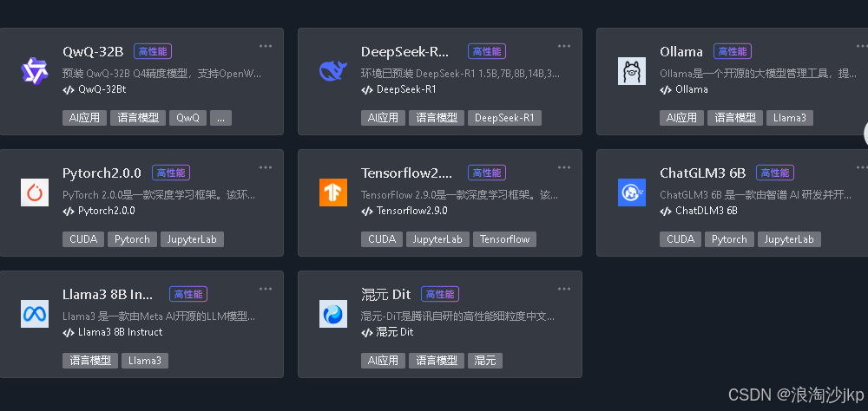Select 语言模型 tag on QwQ-32B card
The image size is (868, 411).
pos(138,118)
